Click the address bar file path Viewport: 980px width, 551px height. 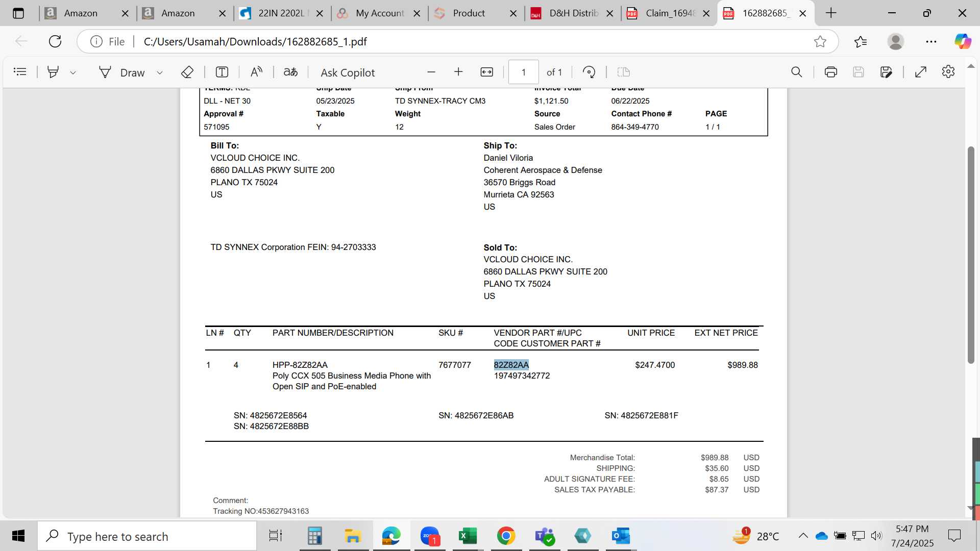pos(255,41)
